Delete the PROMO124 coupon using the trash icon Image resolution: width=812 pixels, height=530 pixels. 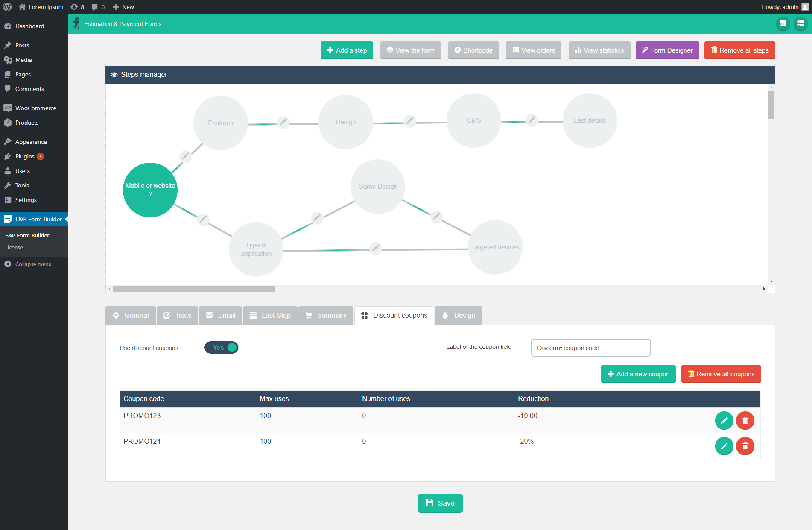click(745, 446)
